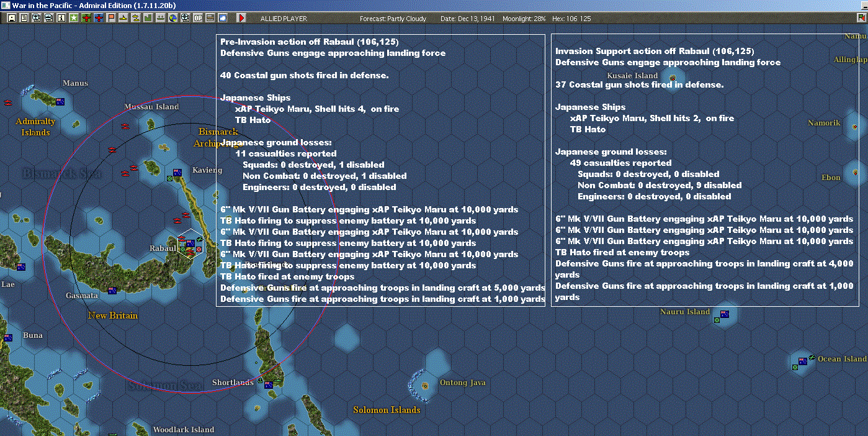
Task: Click the red unit marker in Rabaul hex
Action: coord(199,249)
